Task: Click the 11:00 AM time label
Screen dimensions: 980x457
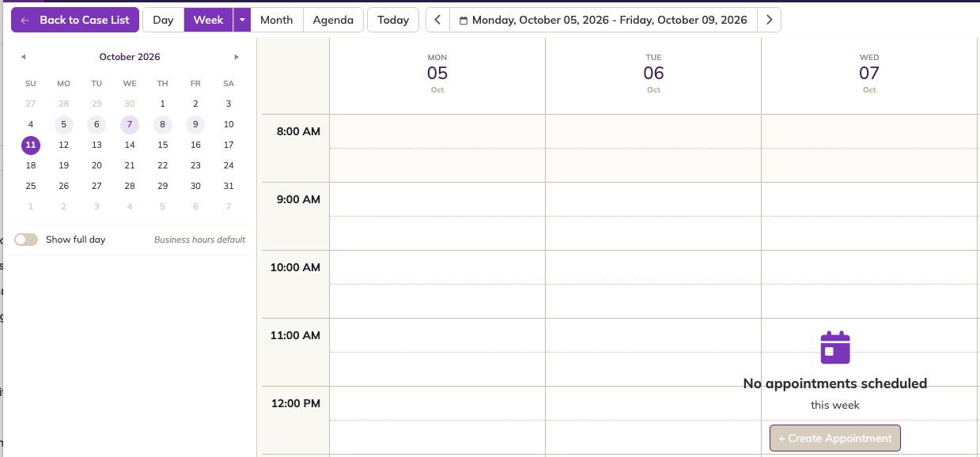Action: (x=295, y=335)
